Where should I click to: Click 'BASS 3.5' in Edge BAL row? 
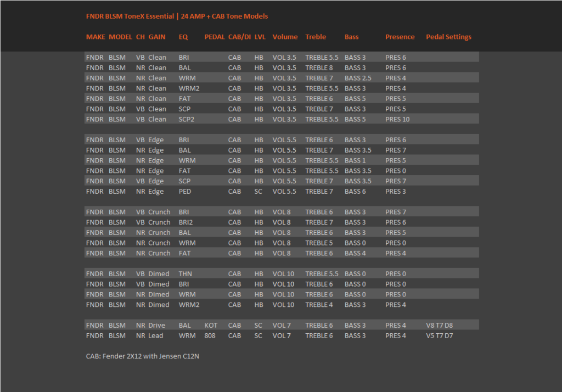[x=358, y=150]
